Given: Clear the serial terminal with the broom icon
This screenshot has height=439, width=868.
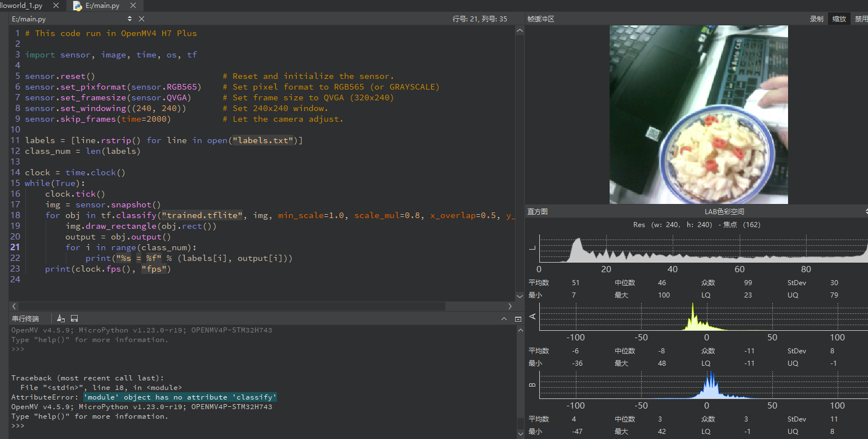Looking at the screenshot, I should pos(61,318).
